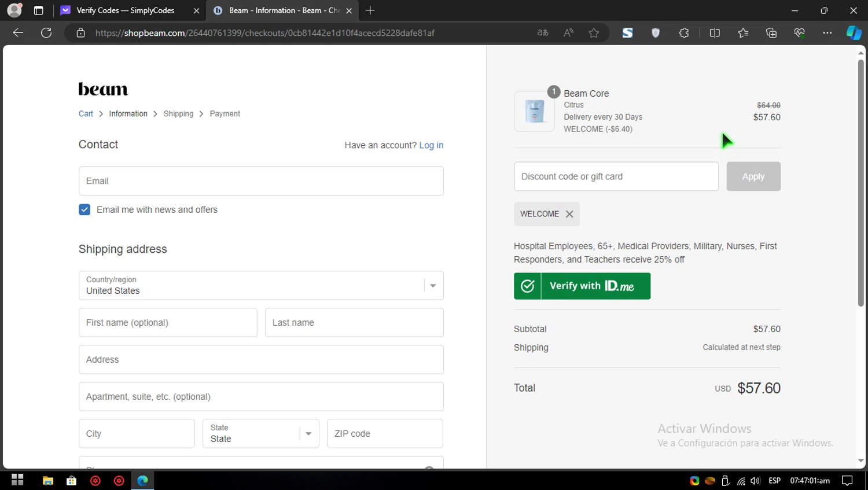
Task: Close the Verify Codes — SimplyCodes tab
Action: [196, 10]
